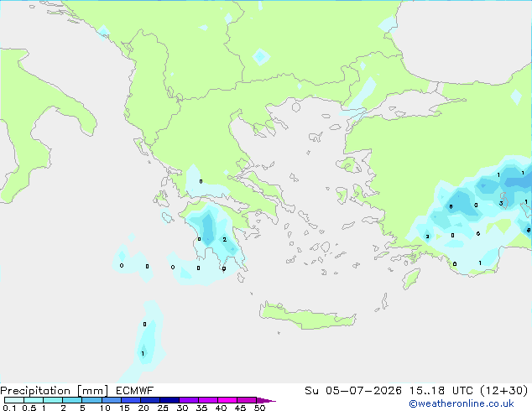Select the 10–15 mm legend swatch
The width and height of the screenshot is (532, 411).
(x=111, y=400)
